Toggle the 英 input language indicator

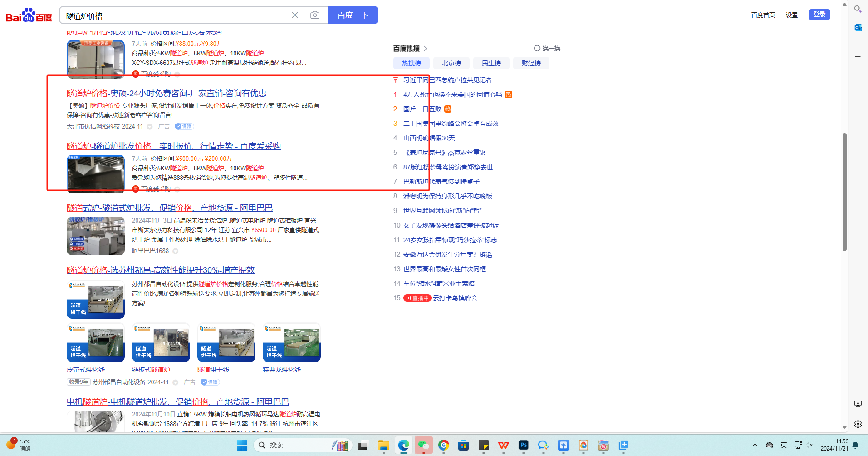pos(784,445)
